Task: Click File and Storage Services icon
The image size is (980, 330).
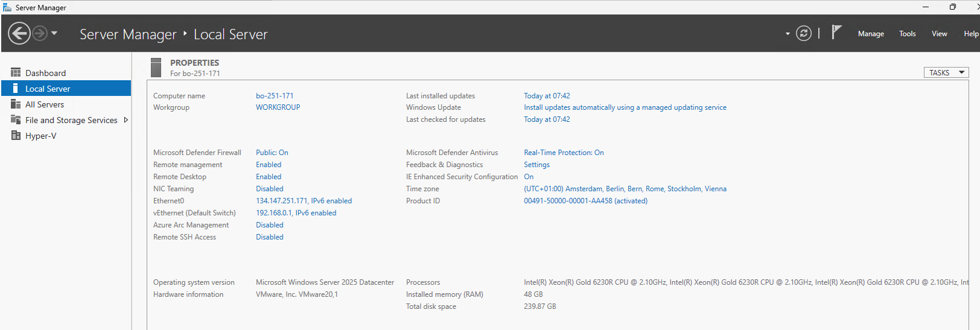Action: 16,119
